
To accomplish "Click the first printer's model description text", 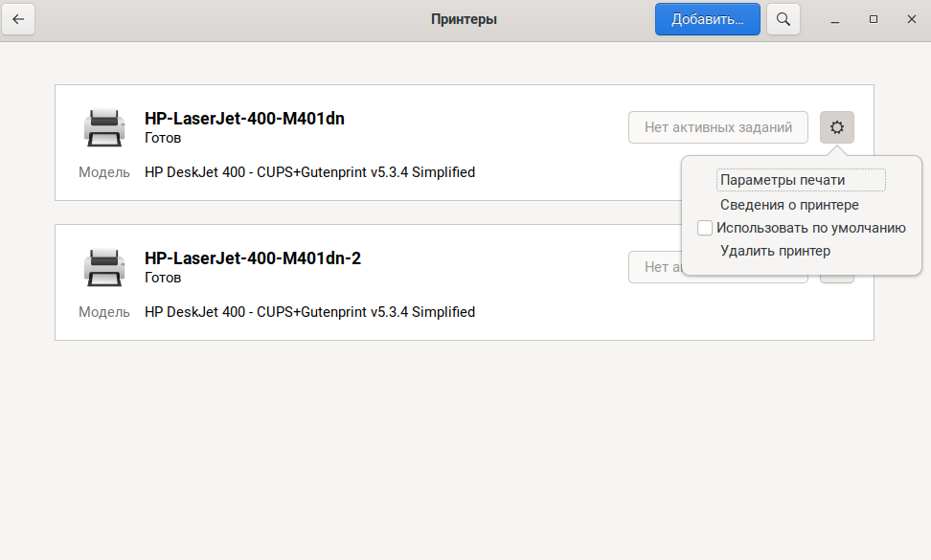I will click(x=309, y=173).
